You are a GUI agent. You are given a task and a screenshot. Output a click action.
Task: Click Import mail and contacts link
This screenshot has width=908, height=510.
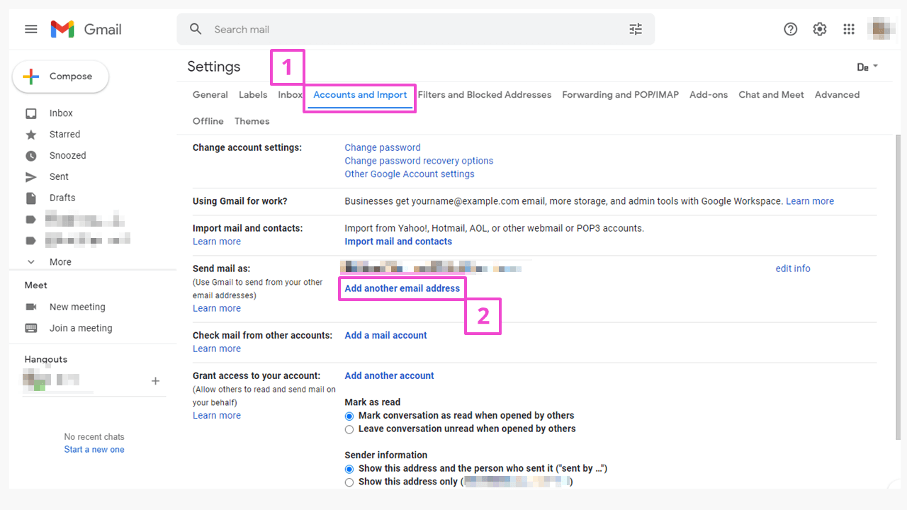point(398,242)
